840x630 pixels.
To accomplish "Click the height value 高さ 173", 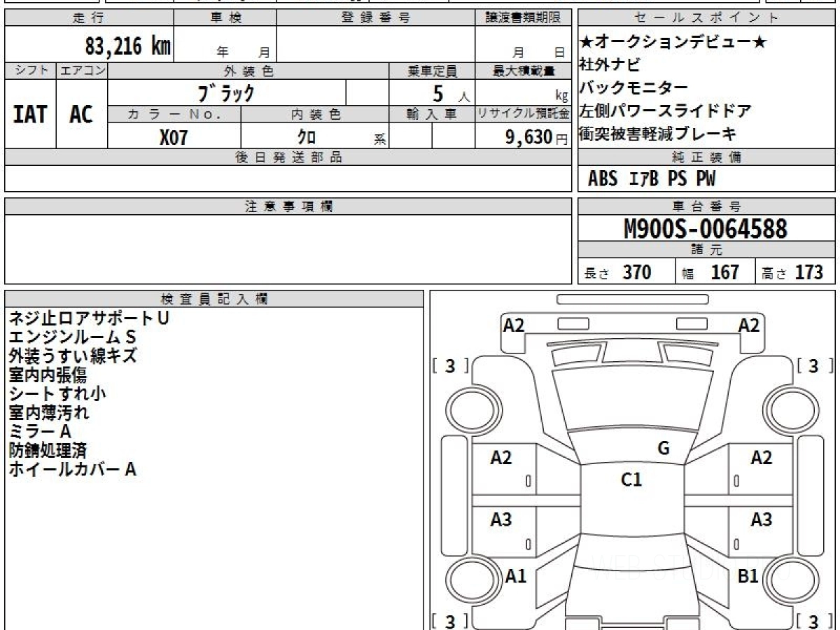I will click(792, 272).
